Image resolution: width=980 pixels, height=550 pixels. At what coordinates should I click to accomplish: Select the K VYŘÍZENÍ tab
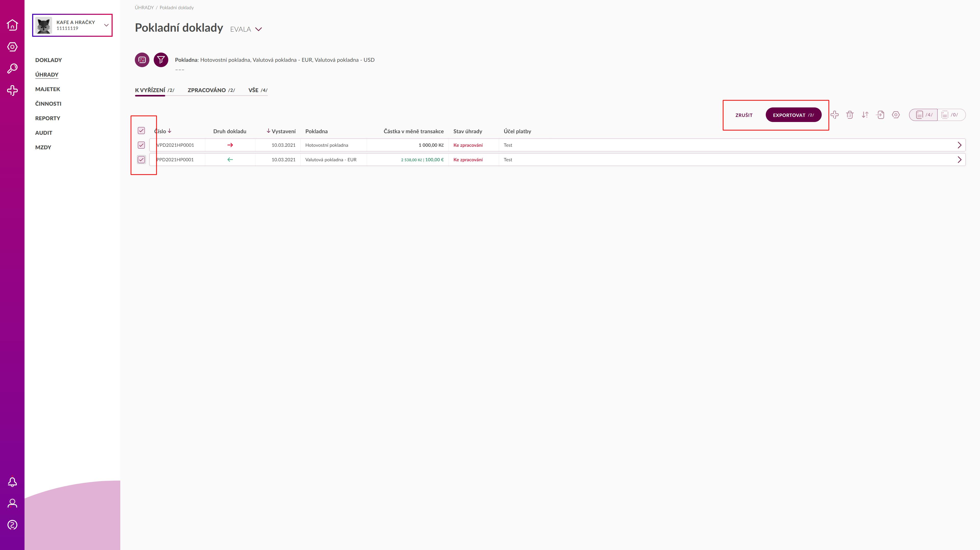pos(154,90)
